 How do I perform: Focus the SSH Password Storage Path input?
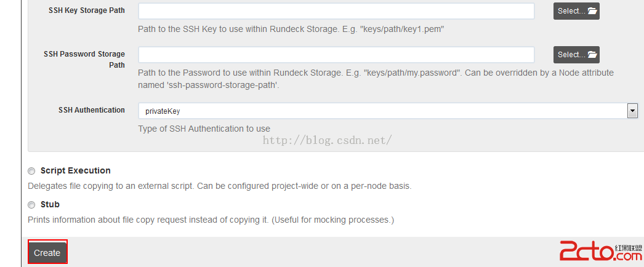[336, 55]
